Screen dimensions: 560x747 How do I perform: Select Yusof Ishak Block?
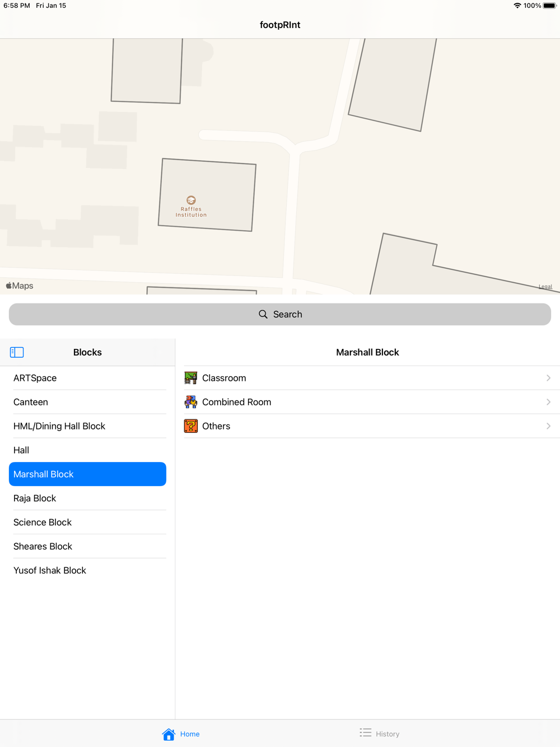[x=87, y=571]
